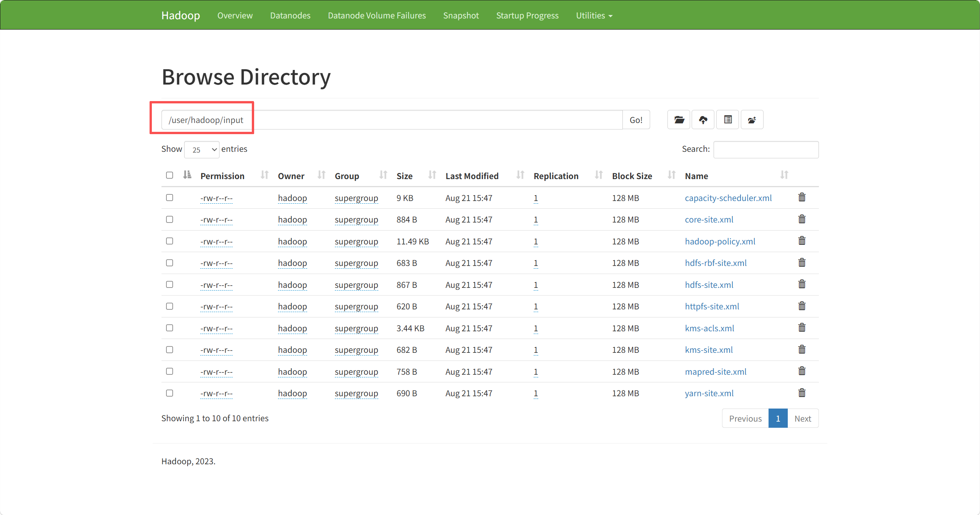This screenshot has height=515, width=980.
Task: Delete capacity-scheduler.xml with trash icon
Action: 802,198
